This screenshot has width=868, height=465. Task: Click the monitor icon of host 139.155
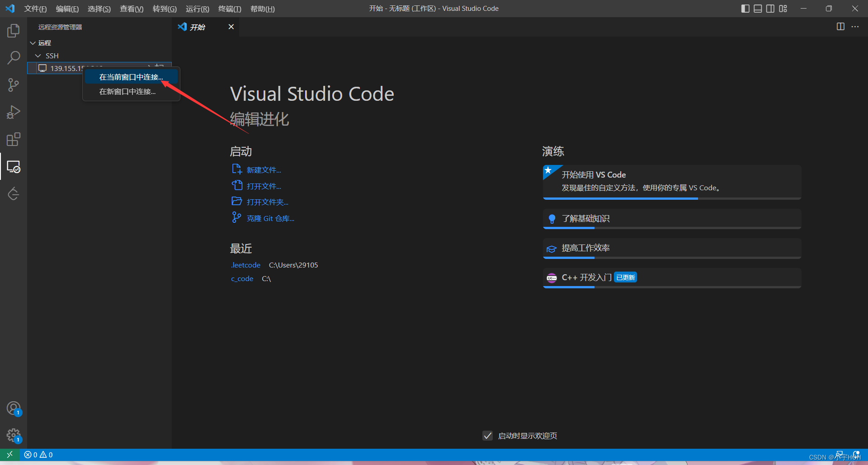pyautogui.click(x=42, y=68)
